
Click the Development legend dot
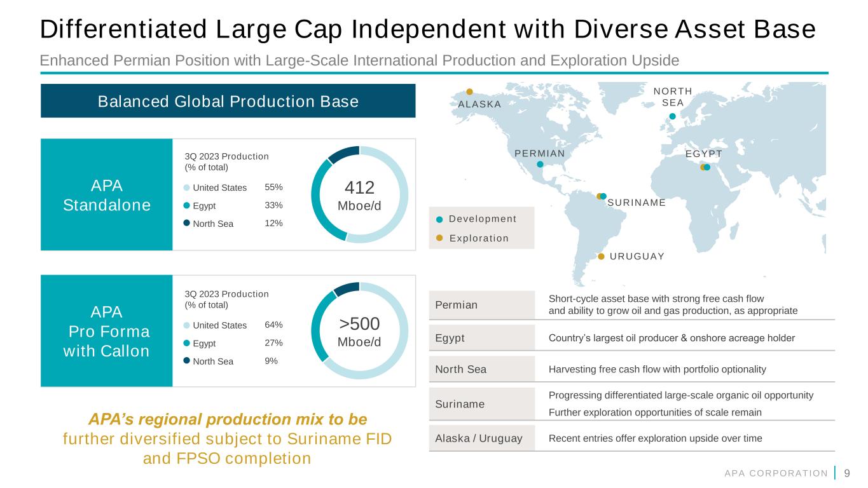439,220
